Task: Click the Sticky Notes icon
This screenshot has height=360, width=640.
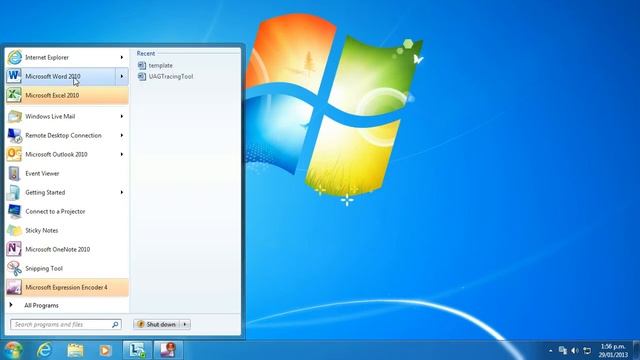Action: tap(14, 231)
